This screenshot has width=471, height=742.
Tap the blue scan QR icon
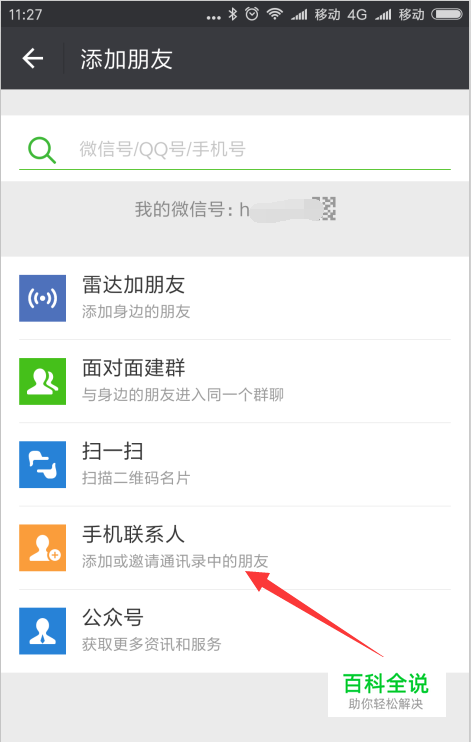point(43,465)
